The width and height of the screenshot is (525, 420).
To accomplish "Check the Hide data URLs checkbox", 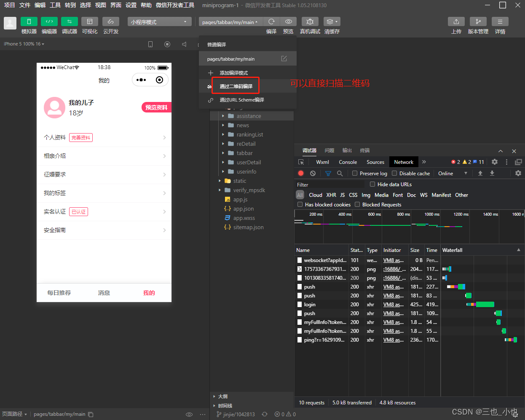I will 372,184.
